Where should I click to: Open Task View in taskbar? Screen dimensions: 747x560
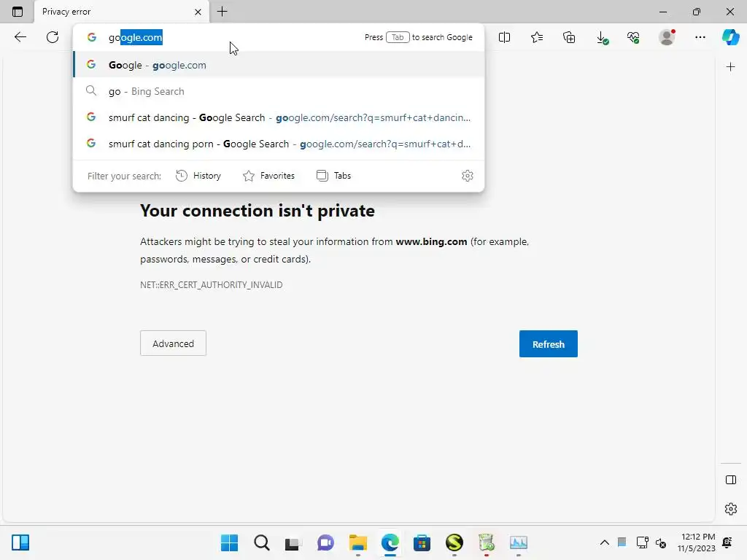[x=293, y=542]
